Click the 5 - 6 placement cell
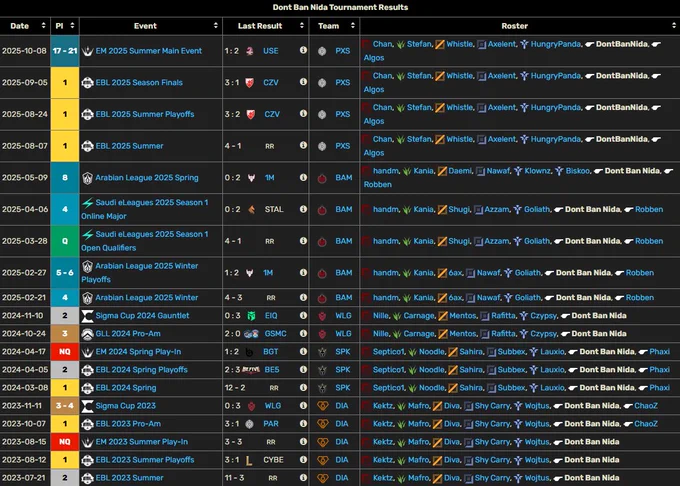 [x=65, y=272]
